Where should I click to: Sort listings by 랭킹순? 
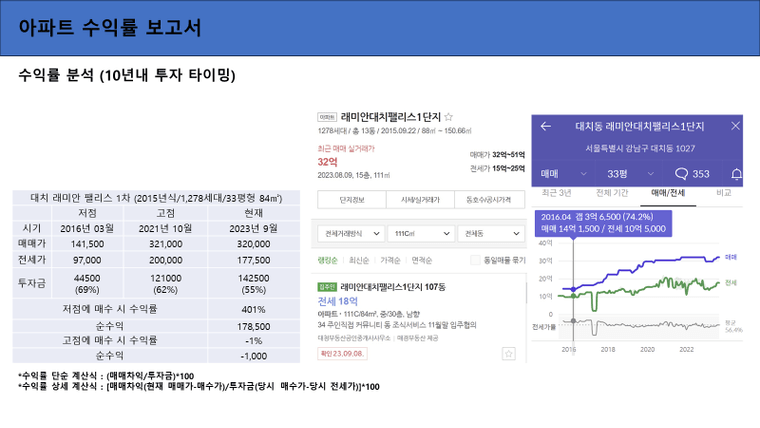(x=328, y=260)
